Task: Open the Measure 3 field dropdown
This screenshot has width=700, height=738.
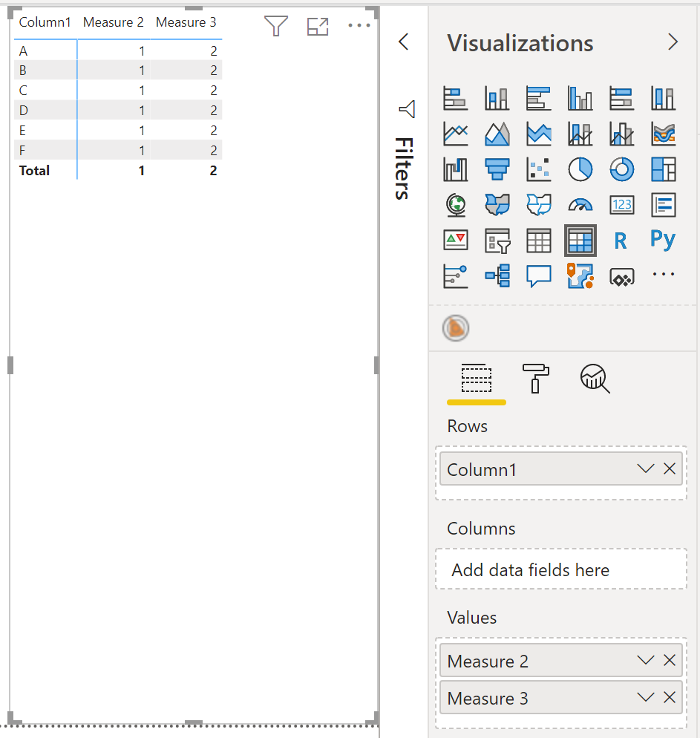Action: [645, 697]
